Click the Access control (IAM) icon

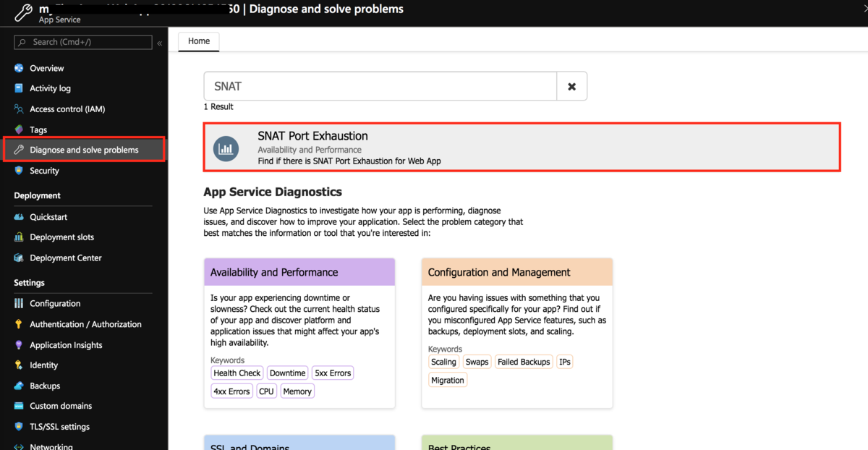click(20, 109)
